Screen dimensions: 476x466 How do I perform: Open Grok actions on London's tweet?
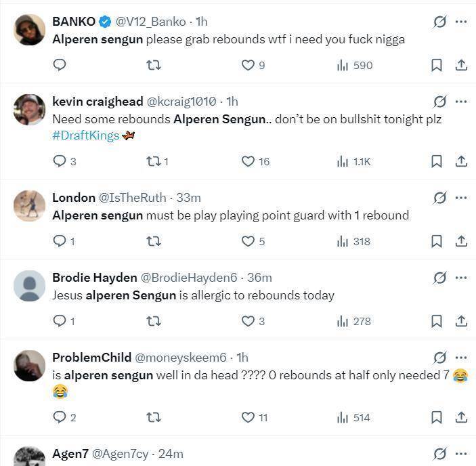point(440,197)
